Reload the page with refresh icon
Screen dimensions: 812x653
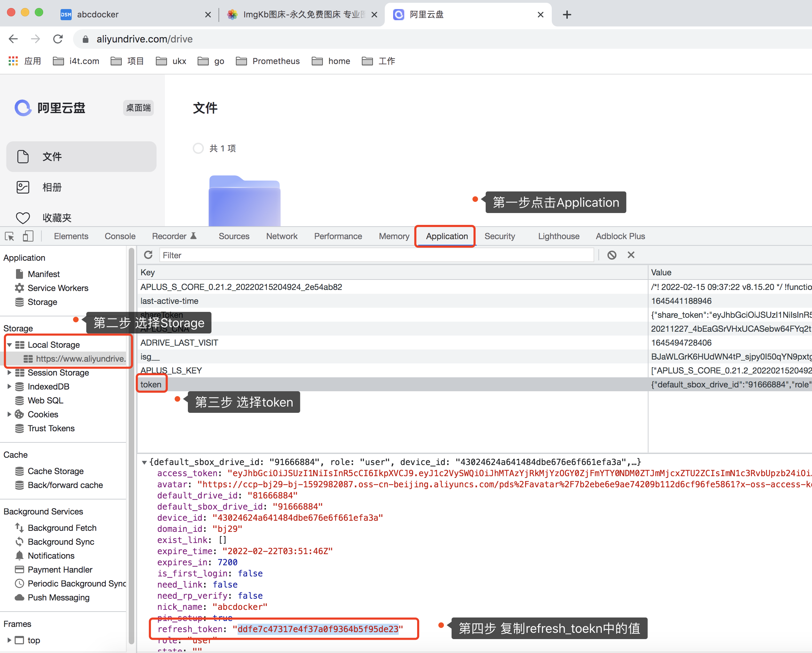58,39
